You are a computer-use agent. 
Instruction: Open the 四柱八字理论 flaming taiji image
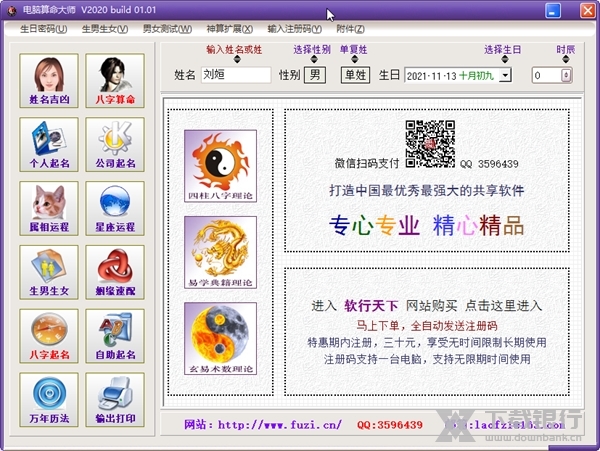pyautogui.click(x=220, y=166)
